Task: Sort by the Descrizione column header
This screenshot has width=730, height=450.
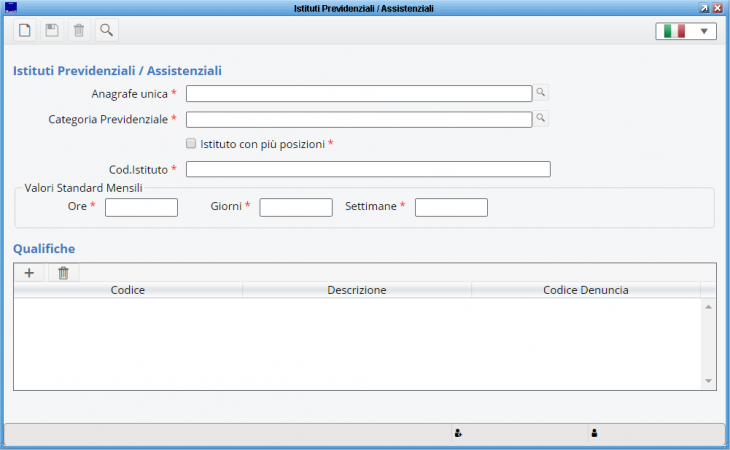Action: [357, 290]
